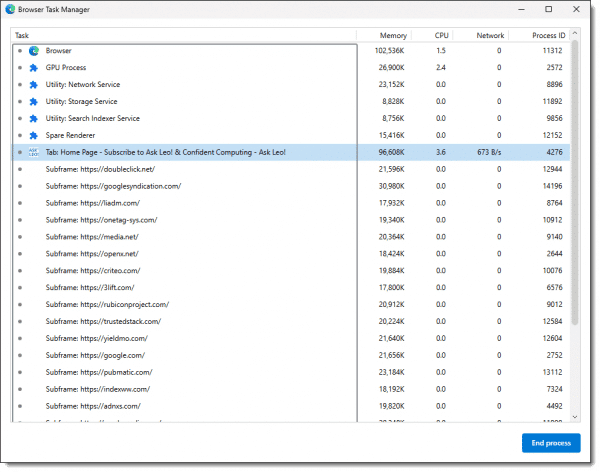Minimize the Browser Task Manager window

tap(521, 9)
